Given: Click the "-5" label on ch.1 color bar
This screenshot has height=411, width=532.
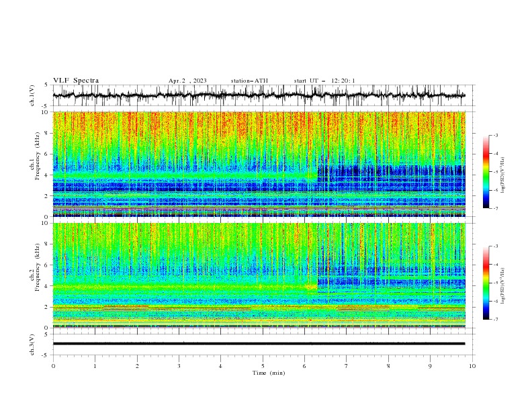Looking at the screenshot, I should click(495, 172).
